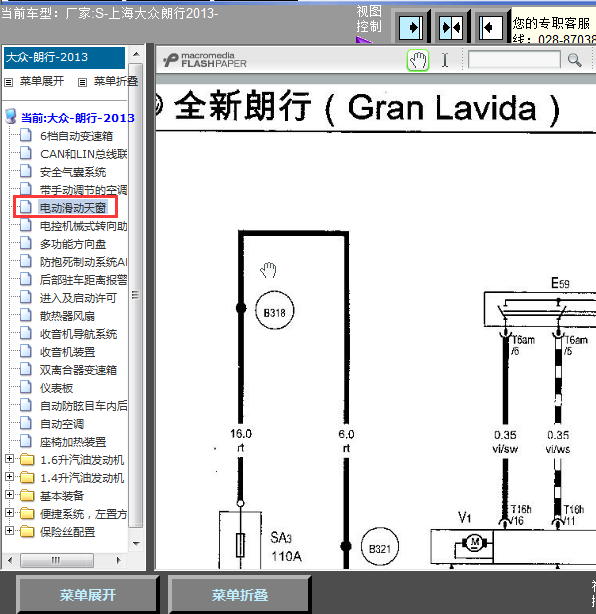Screen dimensions: 596x614
Task: Open the 座椅加热装置 document
Action: 73,442
